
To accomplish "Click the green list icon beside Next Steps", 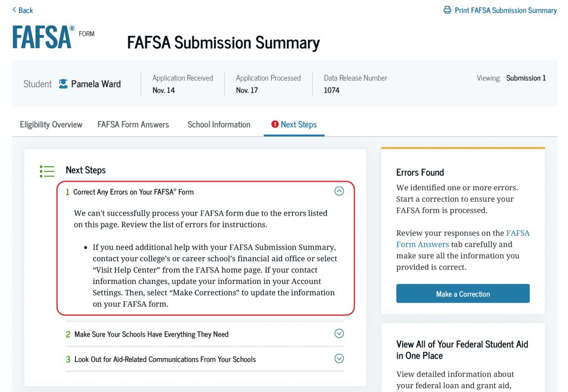I will (47, 171).
